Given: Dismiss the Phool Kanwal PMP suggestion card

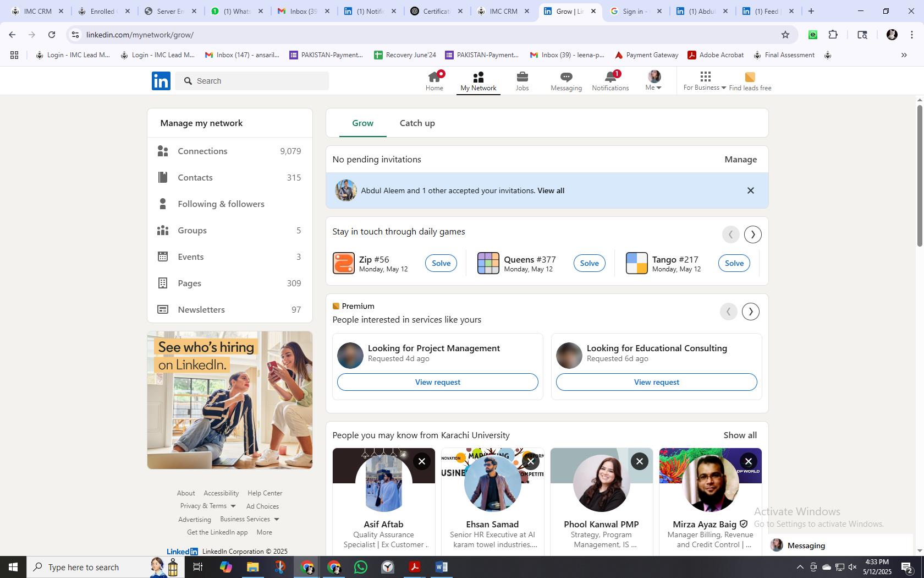Looking at the screenshot, I should click(640, 461).
